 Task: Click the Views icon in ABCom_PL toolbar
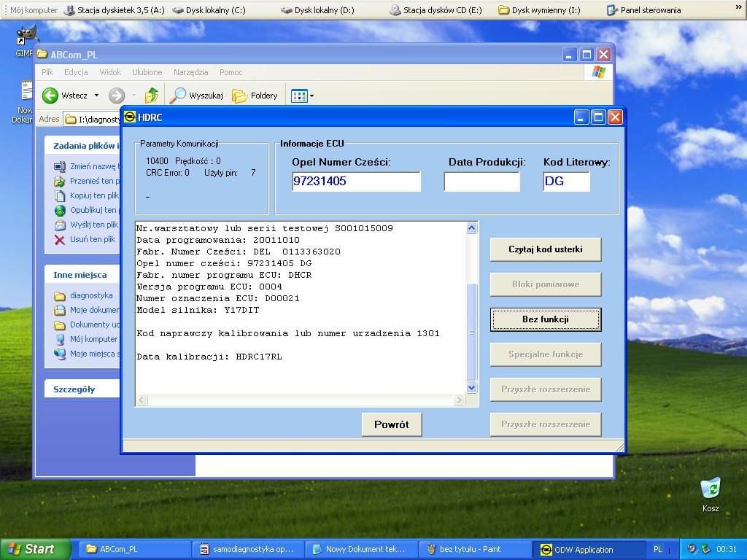click(x=299, y=96)
